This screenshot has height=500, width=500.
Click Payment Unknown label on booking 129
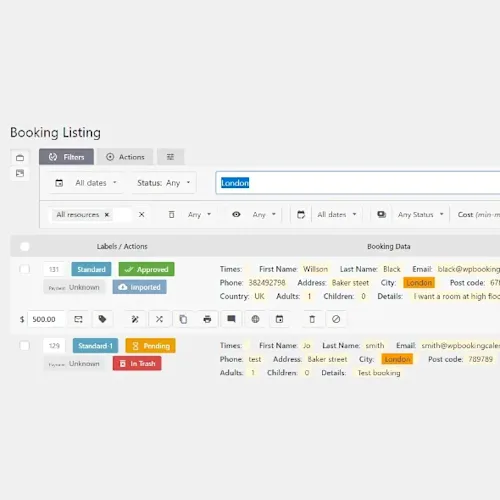[x=74, y=364]
